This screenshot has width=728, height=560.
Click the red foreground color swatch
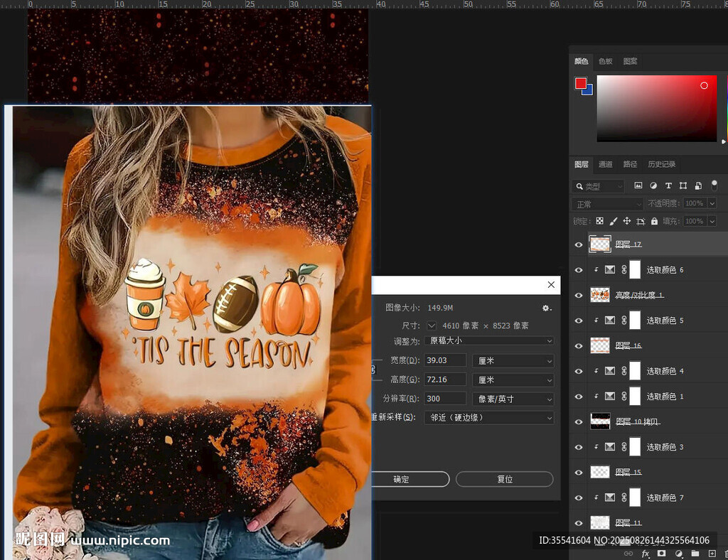[x=580, y=83]
